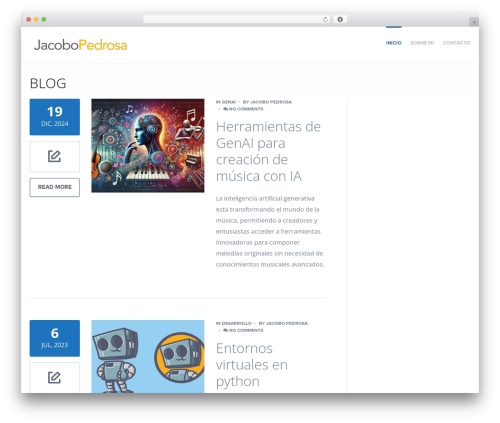Open 'Entornos virtuales en python' post title
This screenshot has width=500, height=423.
(252, 364)
